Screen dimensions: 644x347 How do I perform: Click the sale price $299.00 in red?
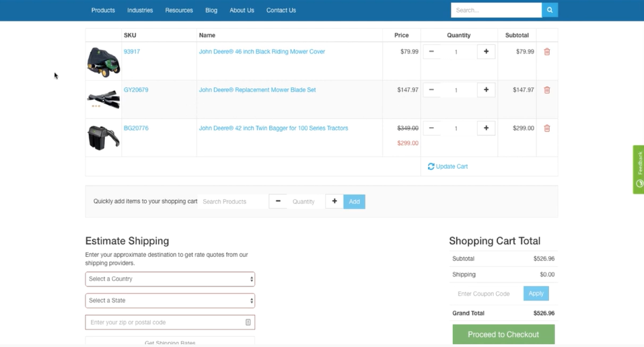pos(408,143)
